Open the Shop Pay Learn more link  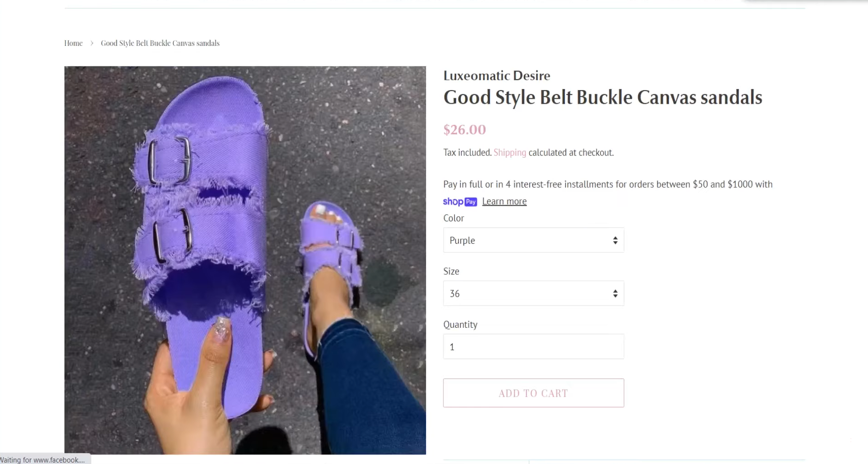(x=504, y=202)
